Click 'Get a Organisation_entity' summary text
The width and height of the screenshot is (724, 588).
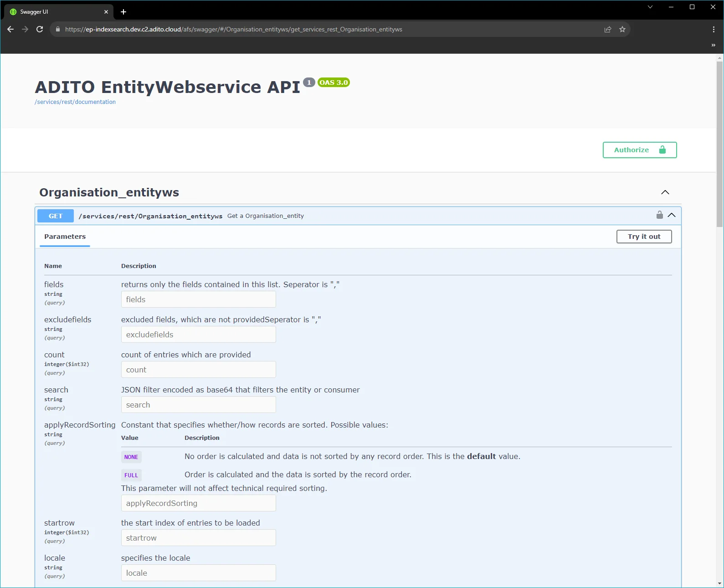266,216
